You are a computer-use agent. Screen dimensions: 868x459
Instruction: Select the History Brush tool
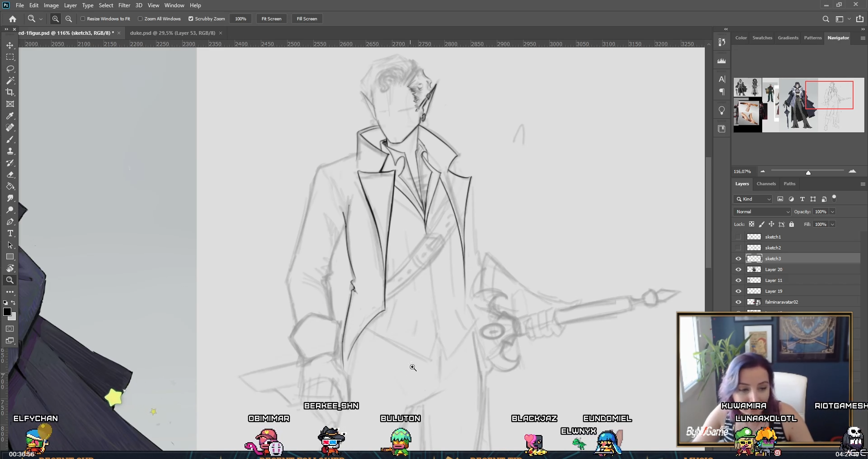[10, 163]
